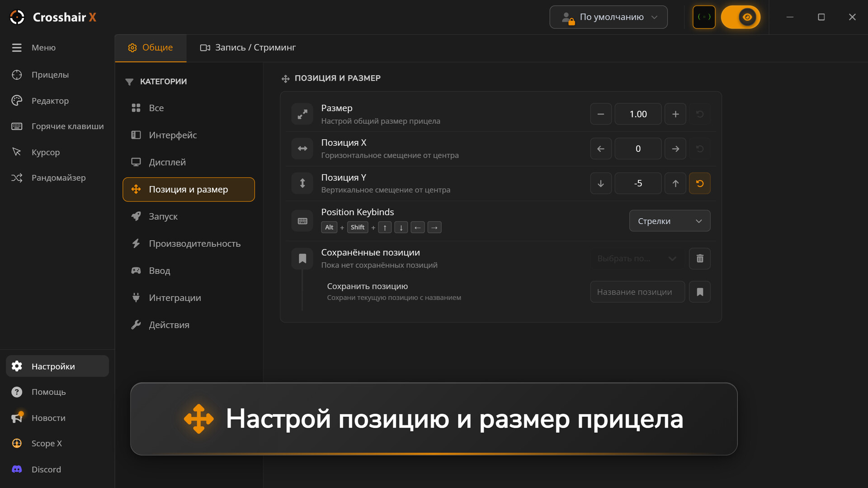Maximize the Crosshair X window
This screenshot has width=868, height=488.
[821, 17]
